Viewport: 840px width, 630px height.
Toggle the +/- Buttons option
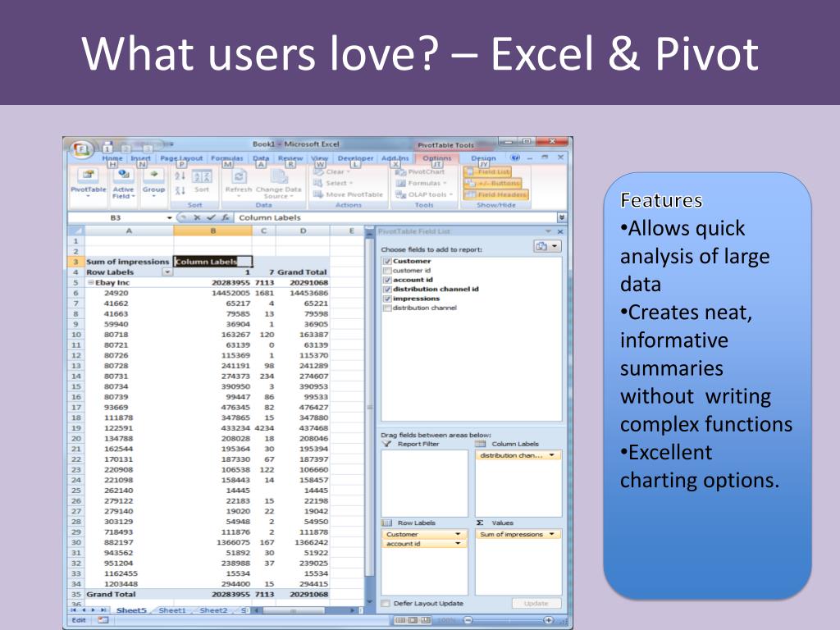click(492, 183)
